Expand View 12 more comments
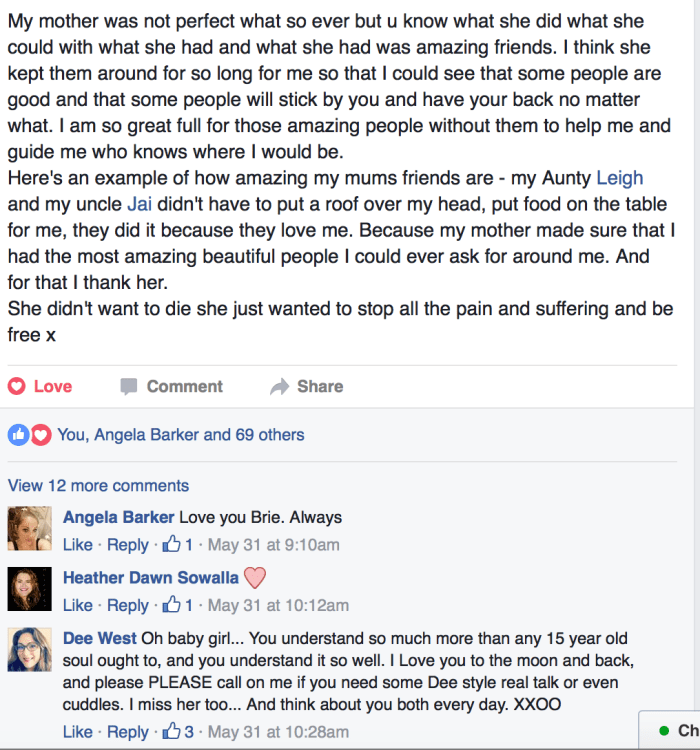The height and width of the screenshot is (750, 700). point(98,486)
